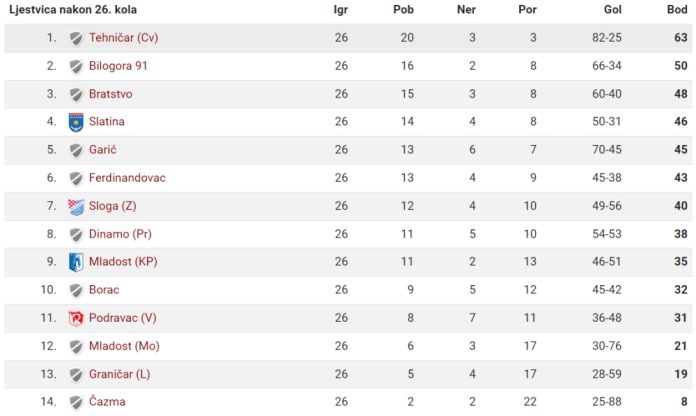Viewport: 696px width, 416px height.
Task: Click the shield icon beside Borac
Action: point(76,291)
